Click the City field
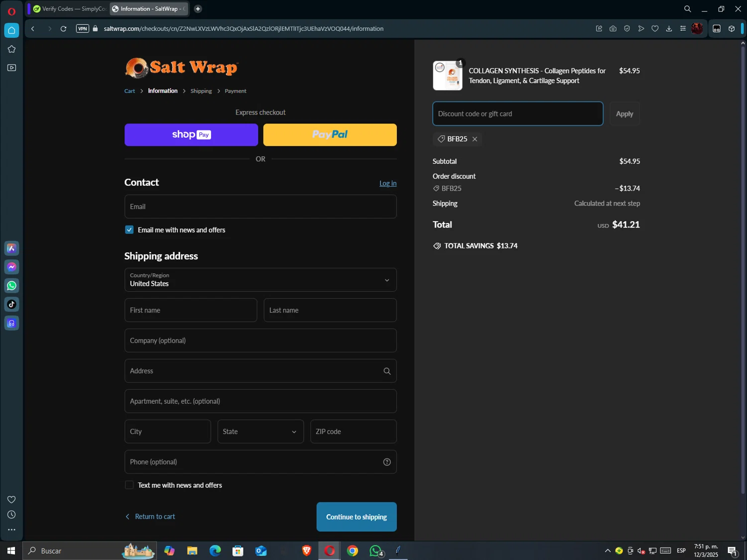This screenshot has width=747, height=560. coord(168,432)
